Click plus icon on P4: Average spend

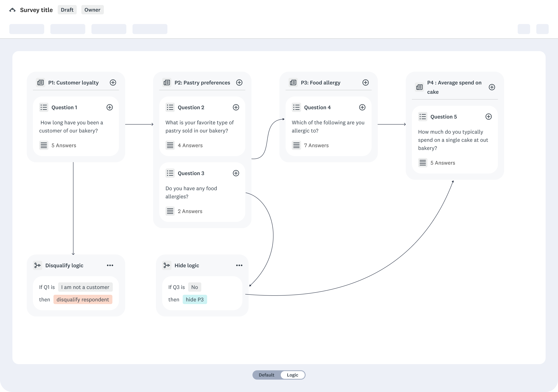(492, 87)
